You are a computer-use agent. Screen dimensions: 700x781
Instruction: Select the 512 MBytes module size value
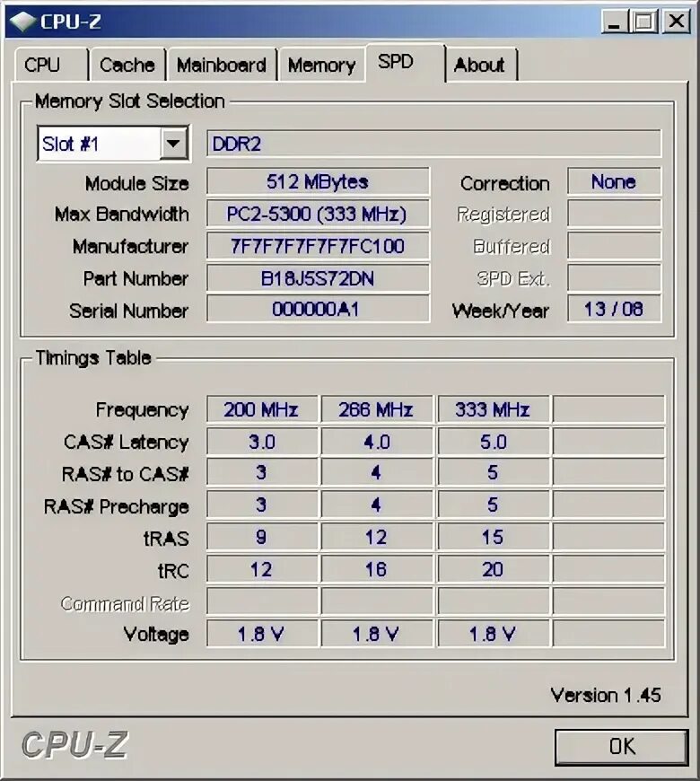[318, 182]
